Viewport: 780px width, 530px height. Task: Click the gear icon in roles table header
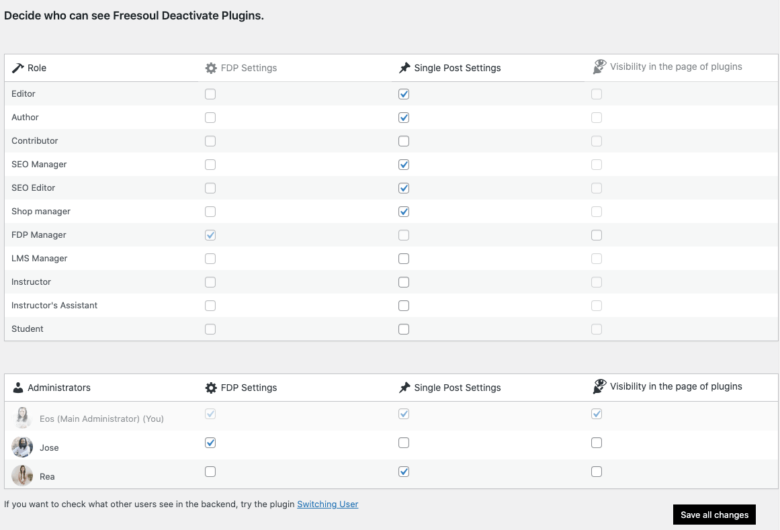pyautogui.click(x=211, y=68)
